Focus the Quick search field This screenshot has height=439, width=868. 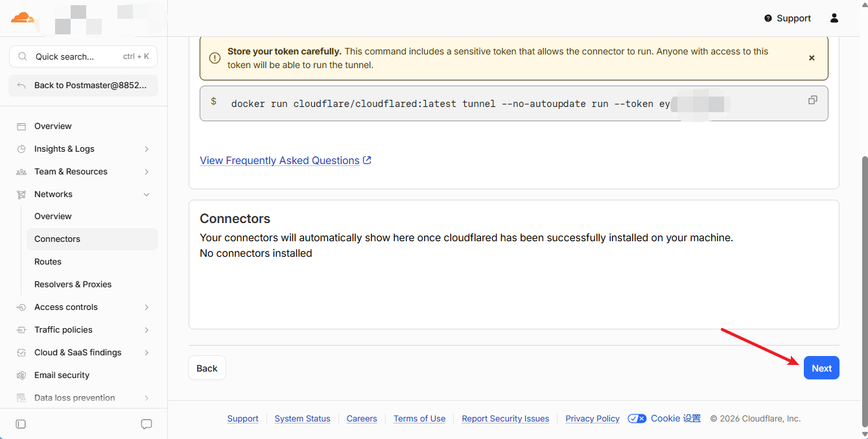(x=83, y=56)
